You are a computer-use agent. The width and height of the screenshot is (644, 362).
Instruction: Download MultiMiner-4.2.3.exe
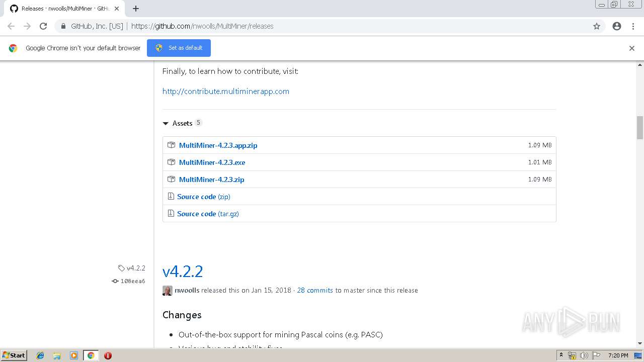point(212,162)
